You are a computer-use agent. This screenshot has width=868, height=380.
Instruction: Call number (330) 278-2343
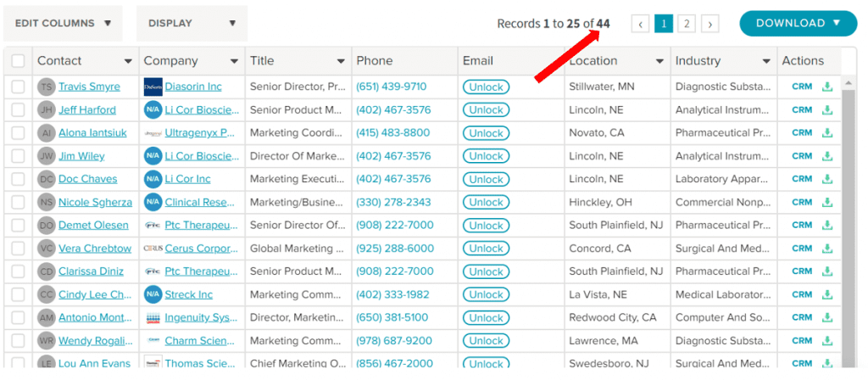point(393,202)
